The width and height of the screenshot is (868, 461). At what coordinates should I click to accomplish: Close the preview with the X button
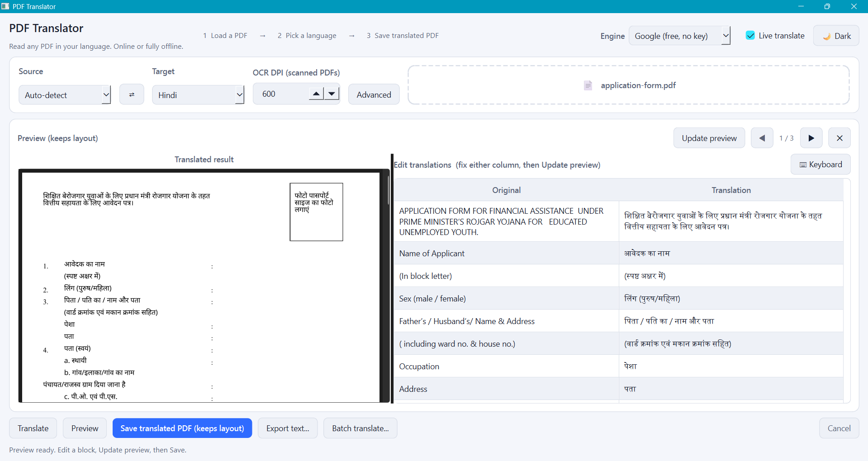coord(840,138)
